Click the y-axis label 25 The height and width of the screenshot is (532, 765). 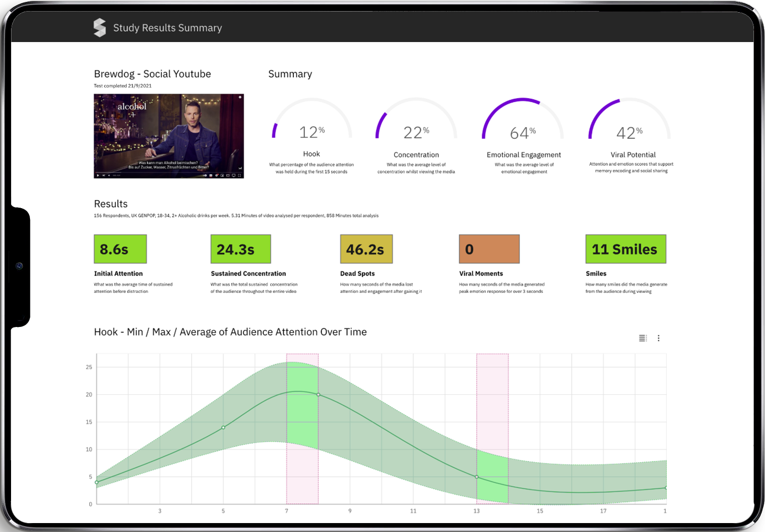(x=89, y=367)
